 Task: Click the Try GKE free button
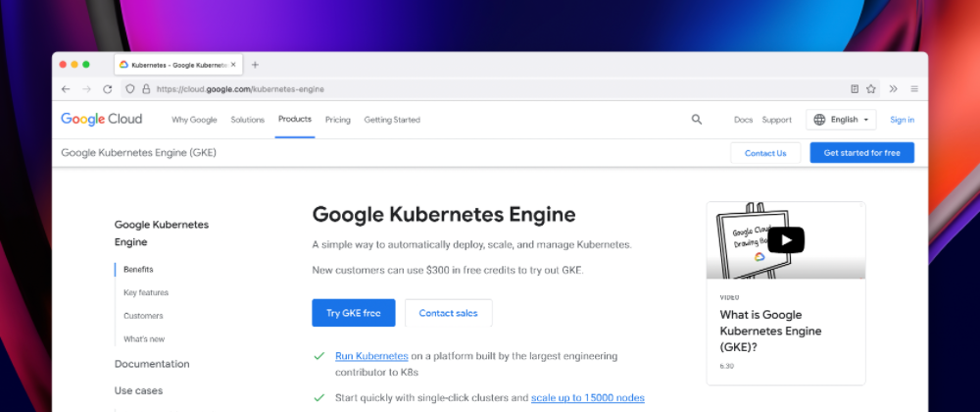(354, 313)
